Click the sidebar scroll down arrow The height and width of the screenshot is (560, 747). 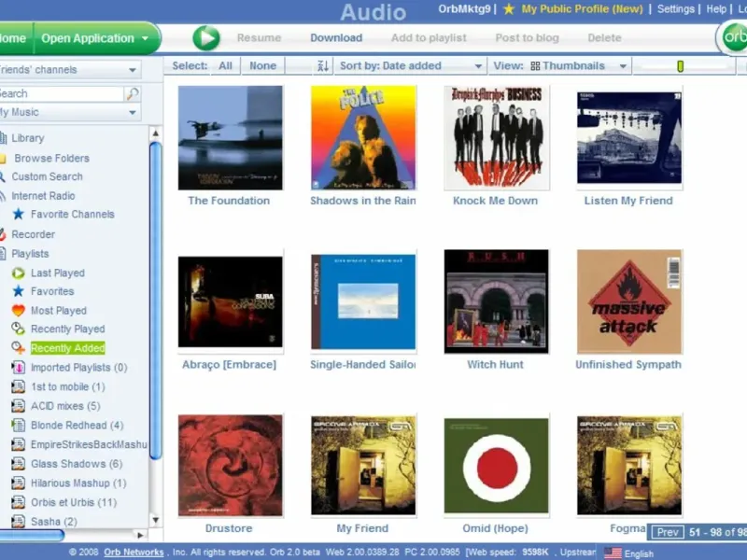coord(155,521)
